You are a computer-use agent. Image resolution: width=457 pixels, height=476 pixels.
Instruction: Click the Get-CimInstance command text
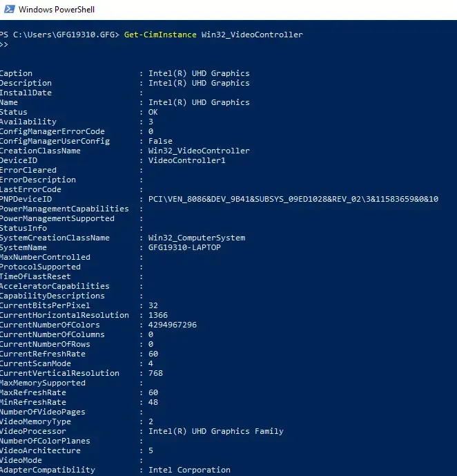pos(160,35)
